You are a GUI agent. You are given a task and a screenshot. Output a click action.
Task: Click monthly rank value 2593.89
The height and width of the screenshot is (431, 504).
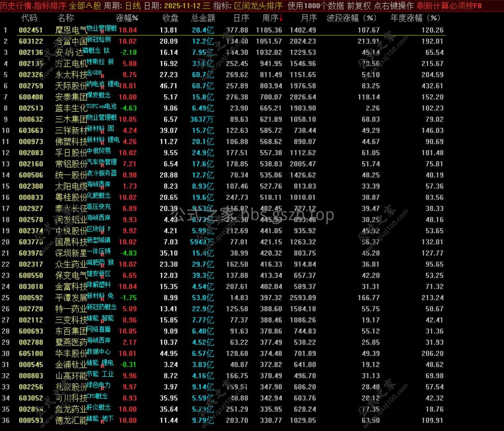click(x=303, y=298)
